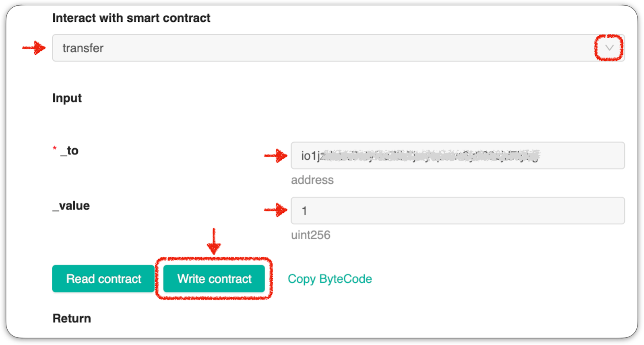Select the address type hint text
The image size is (644, 345).
click(x=312, y=180)
